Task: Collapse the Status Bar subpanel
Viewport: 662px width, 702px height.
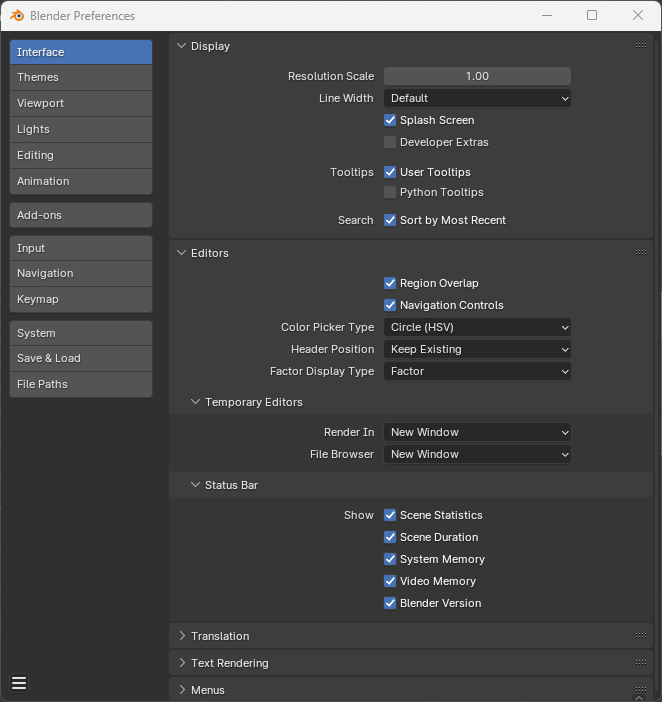Action: click(x=195, y=484)
